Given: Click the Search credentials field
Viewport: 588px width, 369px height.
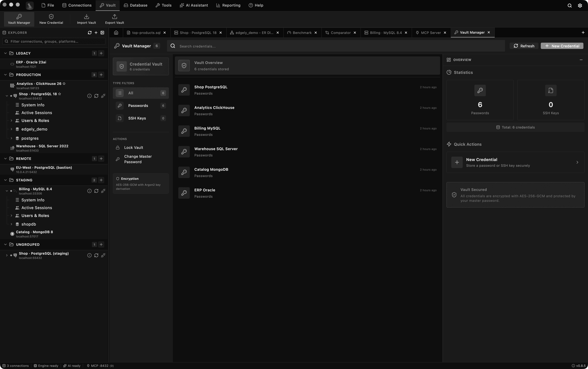Looking at the screenshot, I should click(x=336, y=46).
